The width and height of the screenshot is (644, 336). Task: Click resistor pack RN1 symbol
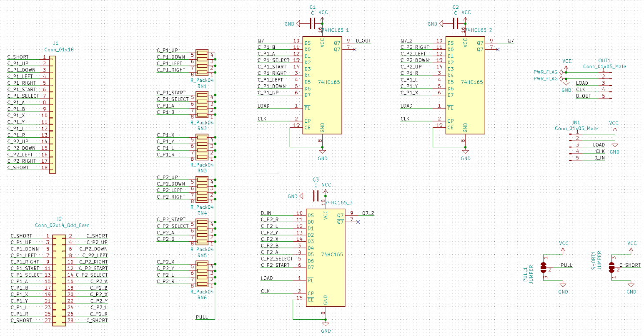click(202, 63)
